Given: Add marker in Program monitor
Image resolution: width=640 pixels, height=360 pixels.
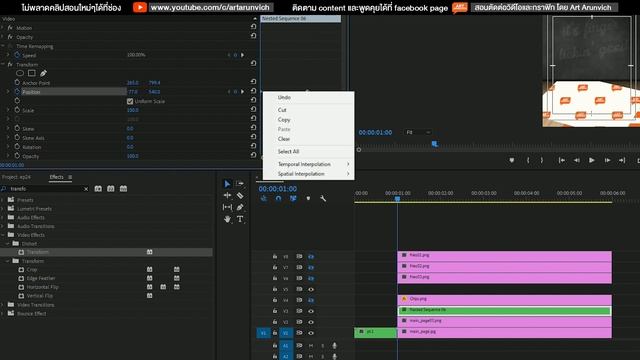Looking at the screenshot, I should pyautogui.click(x=511, y=160).
